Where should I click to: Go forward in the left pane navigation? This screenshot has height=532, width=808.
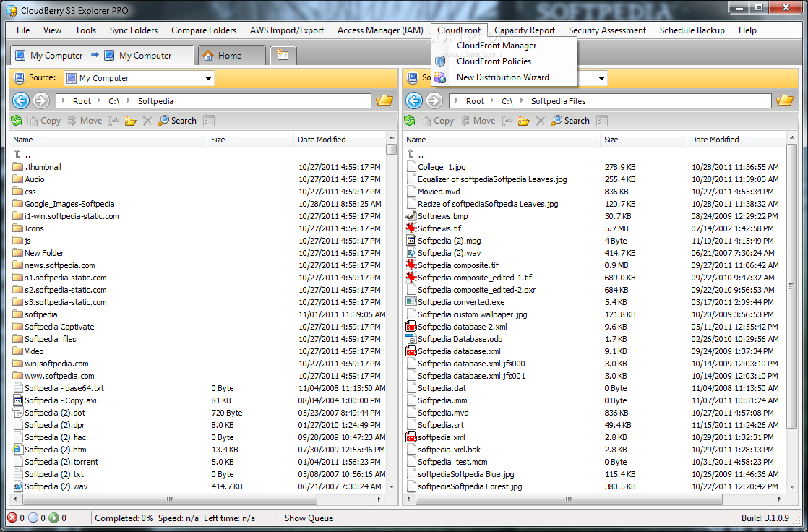click(x=41, y=100)
